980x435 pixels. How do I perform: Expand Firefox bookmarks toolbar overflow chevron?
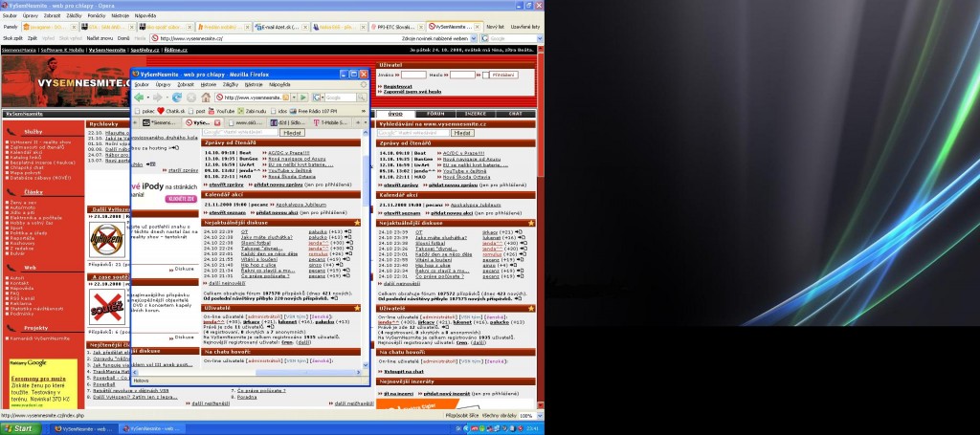pos(364,111)
